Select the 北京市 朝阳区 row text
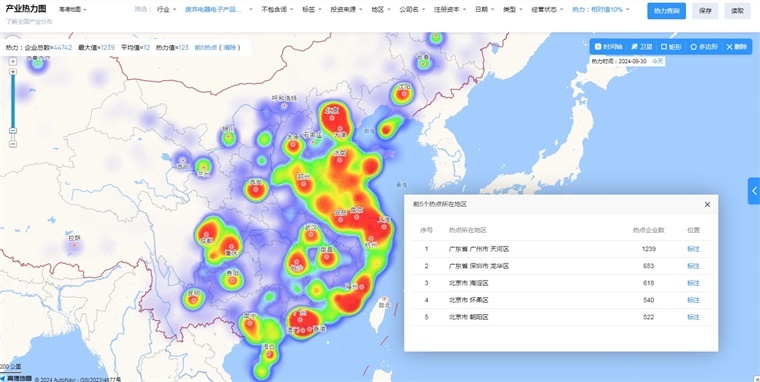Image resolution: width=760 pixels, height=382 pixels. point(469,317)
